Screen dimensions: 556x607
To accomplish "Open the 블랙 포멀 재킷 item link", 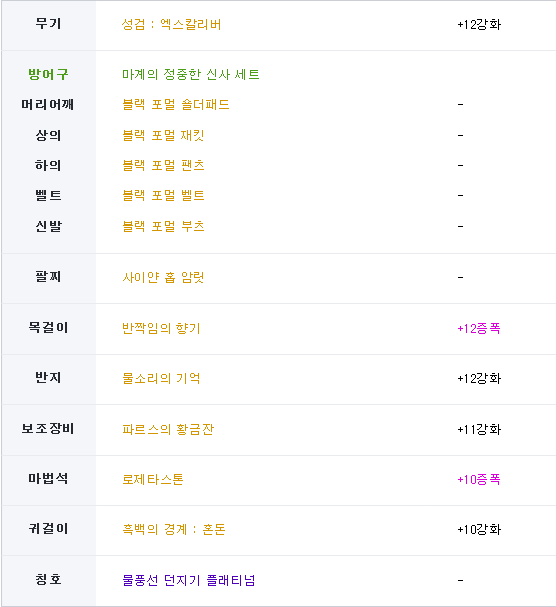I will tap(163, 135).
